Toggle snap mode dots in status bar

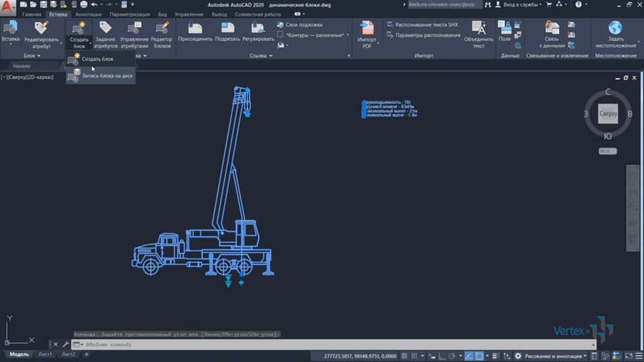click(x=414, y=356)
